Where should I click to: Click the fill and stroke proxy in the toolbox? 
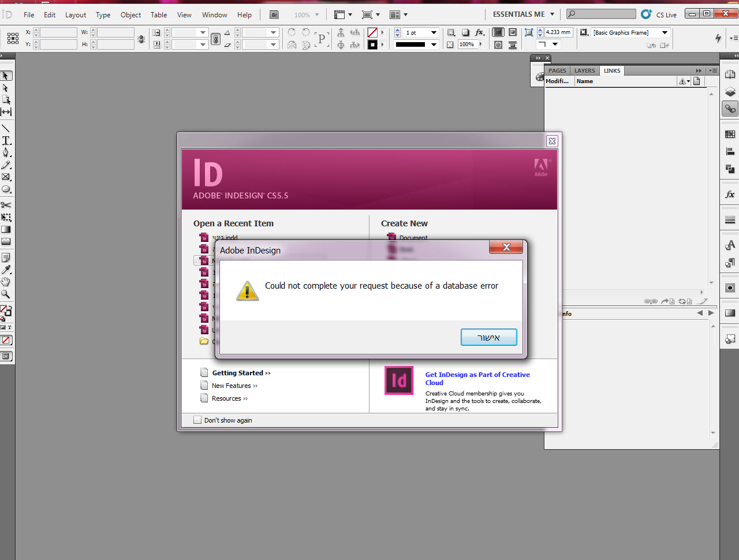click(5, 312)
